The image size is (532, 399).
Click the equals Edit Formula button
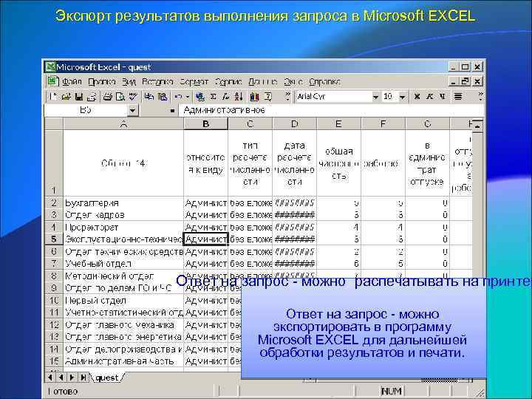[x=172, y=111]
